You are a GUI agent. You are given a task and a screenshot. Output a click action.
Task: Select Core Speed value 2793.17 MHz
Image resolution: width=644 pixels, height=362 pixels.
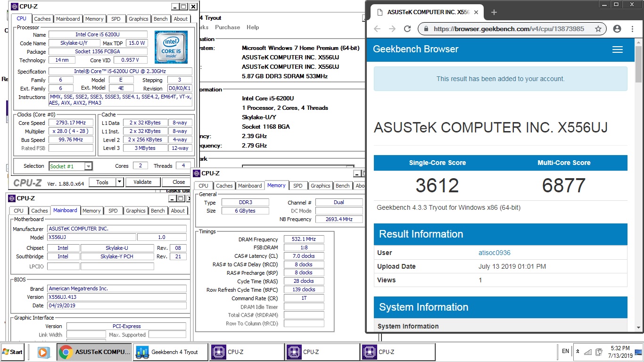point(71,123)
